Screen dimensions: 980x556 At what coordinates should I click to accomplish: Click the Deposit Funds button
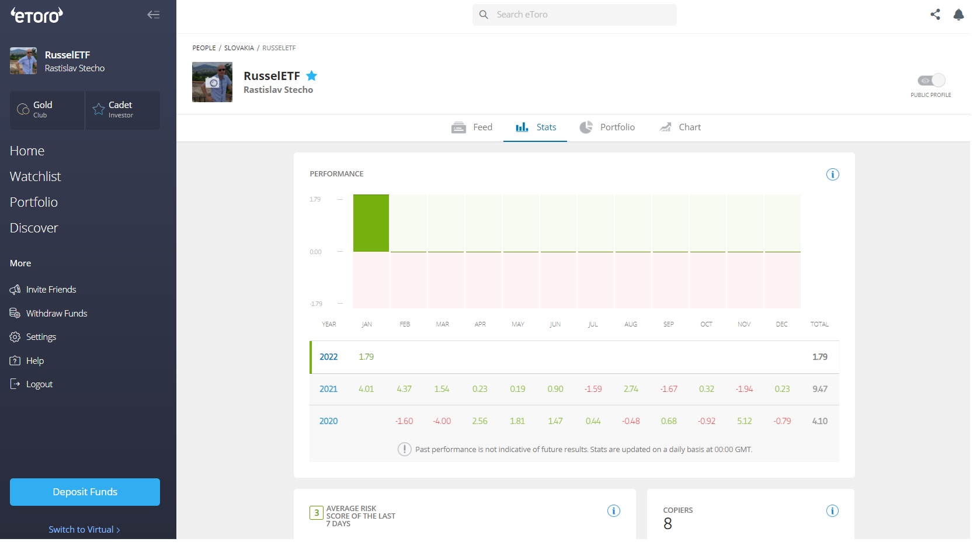(85, 492)
